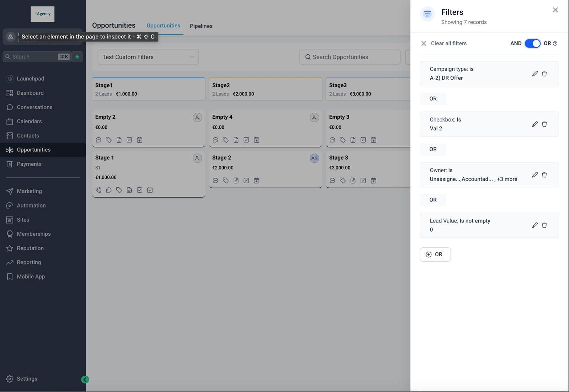The image size is (569, 392).
Task: Add a new OR filter condition
Action: [435, 254]
